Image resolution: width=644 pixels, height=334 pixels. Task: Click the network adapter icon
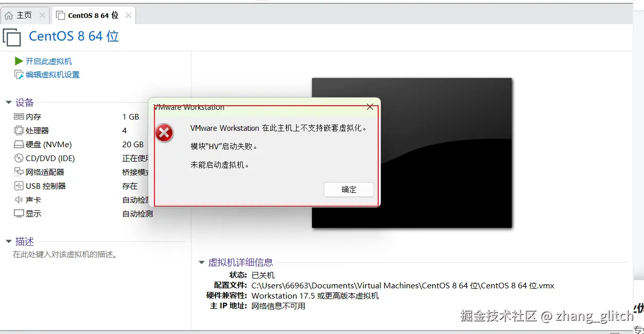(x=19, y=172)
